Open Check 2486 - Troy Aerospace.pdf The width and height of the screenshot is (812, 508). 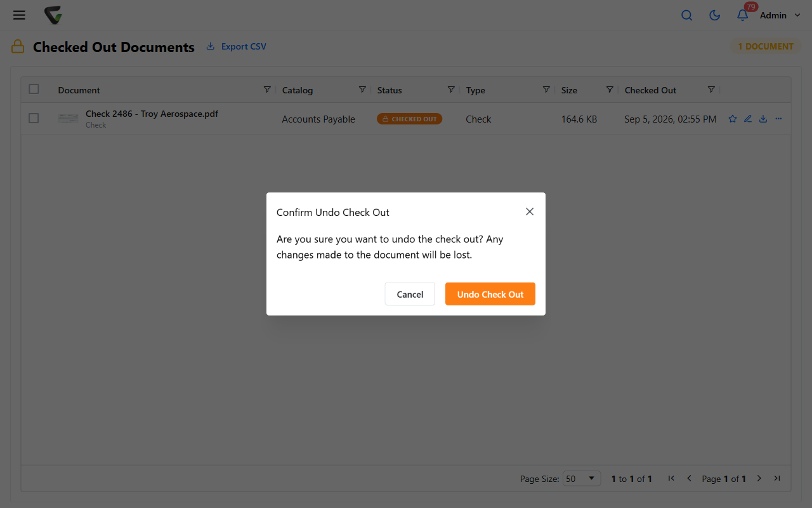(x=152, y=114)
